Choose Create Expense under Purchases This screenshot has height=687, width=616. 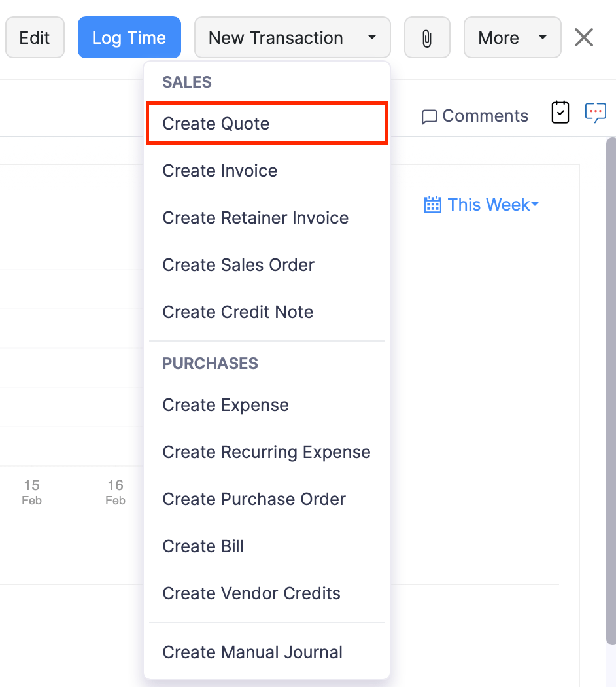[x=225, y=405]
